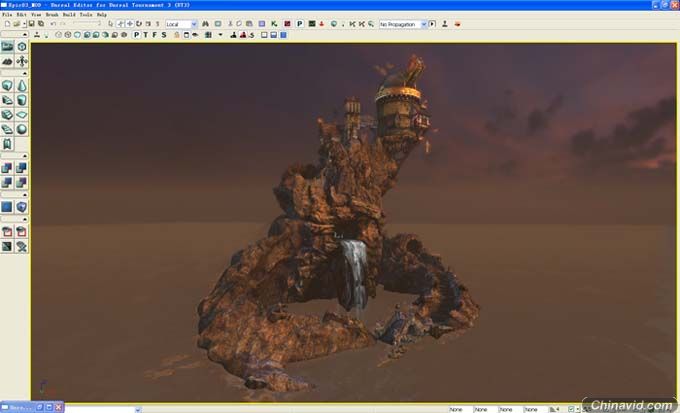The height and width of the screenshot is (413, 680).
Task: Collapse the Volumes section in toolbox
Action: (x=25, y=195)
